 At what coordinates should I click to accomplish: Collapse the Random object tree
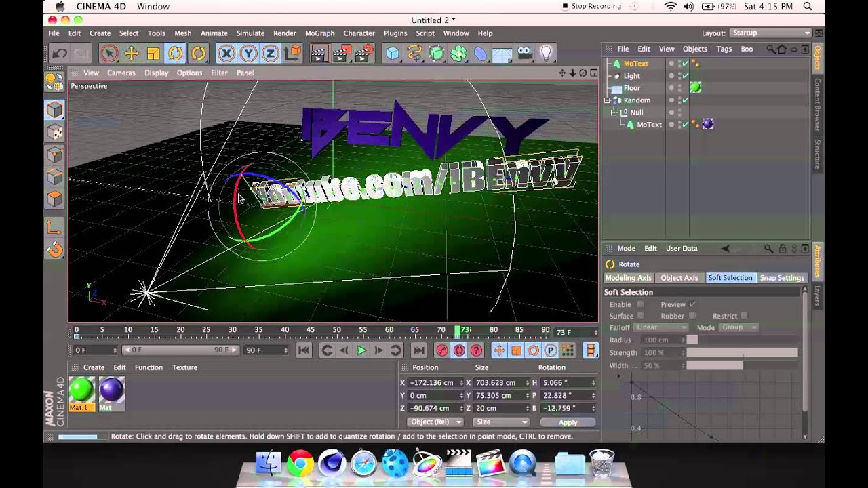(608, 100)
